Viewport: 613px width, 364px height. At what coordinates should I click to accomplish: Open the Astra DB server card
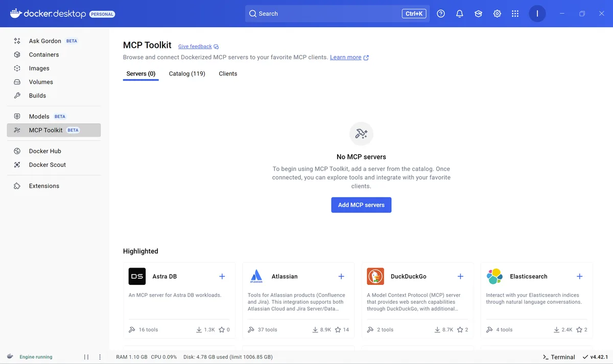pos(179,300)
